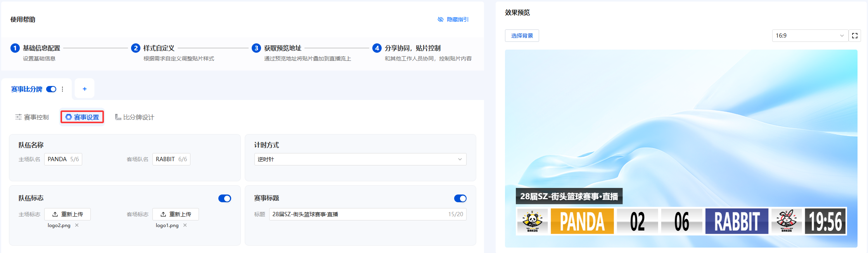
Task: Disable the 队伍标志 toggle
Action: click(225, 198)
